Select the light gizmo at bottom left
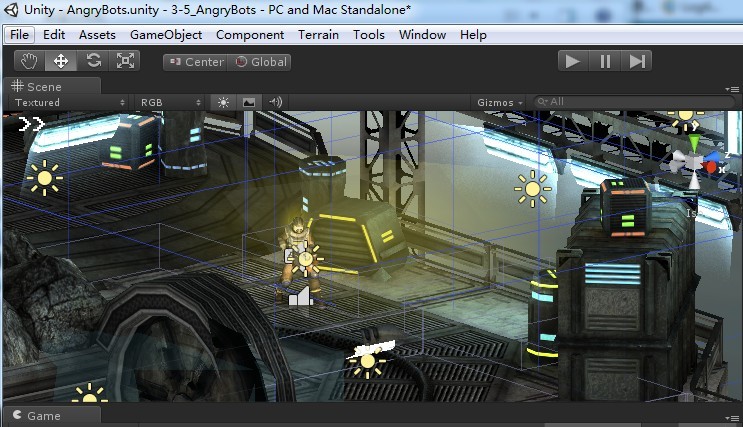The height and width of the screenshot is (427, 743). (x=90, y=395)
